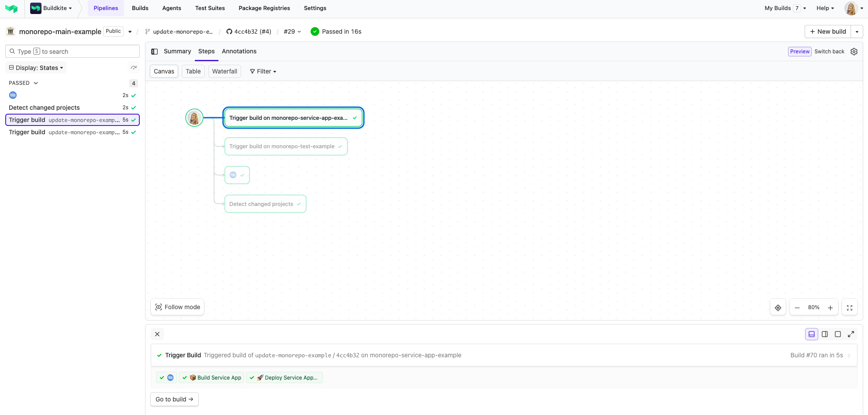The height and width of the screenshot is (415, 868).
Task: Select the unnamed pipeline canvas node
Action: [237, 175]
